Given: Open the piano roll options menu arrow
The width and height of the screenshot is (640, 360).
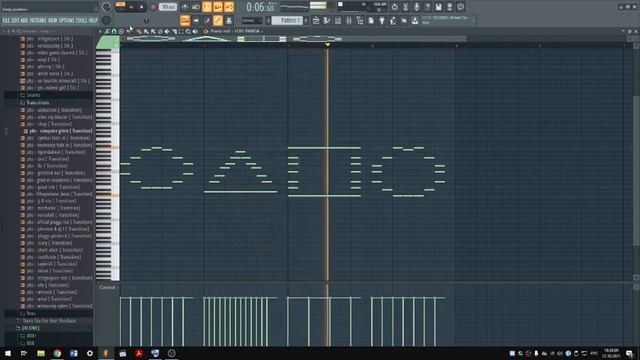Looking at the screenshot, I should click(100, 31).
